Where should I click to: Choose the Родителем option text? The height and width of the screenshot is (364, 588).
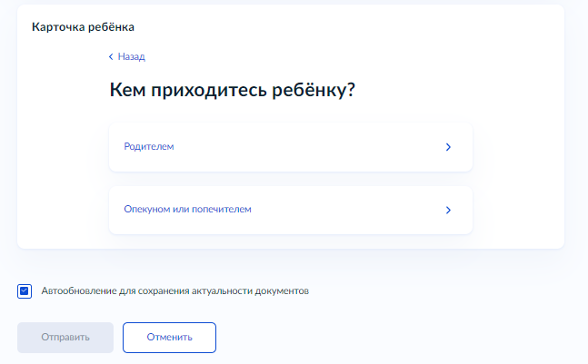(x=149, y=146)
